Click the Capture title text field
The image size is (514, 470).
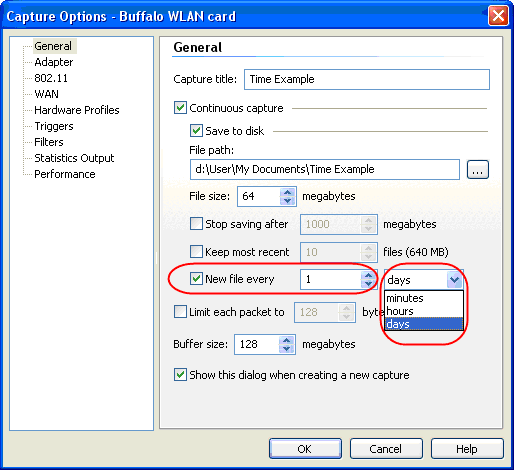367,79
